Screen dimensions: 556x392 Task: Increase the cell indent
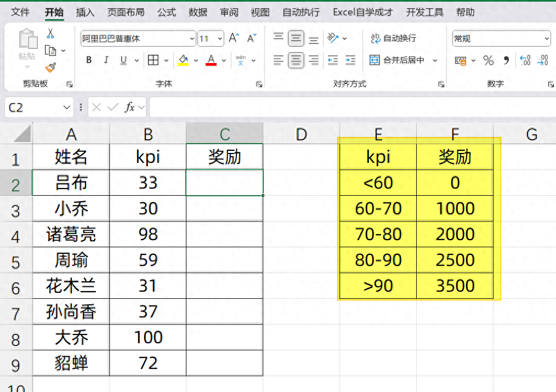coord(350,60)
